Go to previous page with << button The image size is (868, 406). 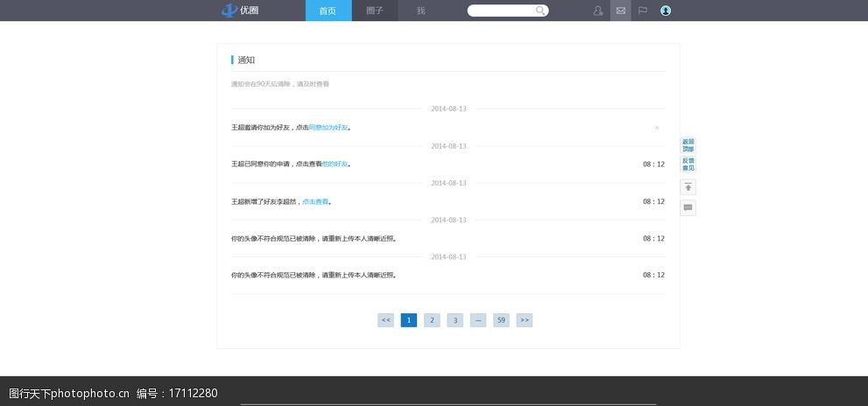(x=386, y=320)
